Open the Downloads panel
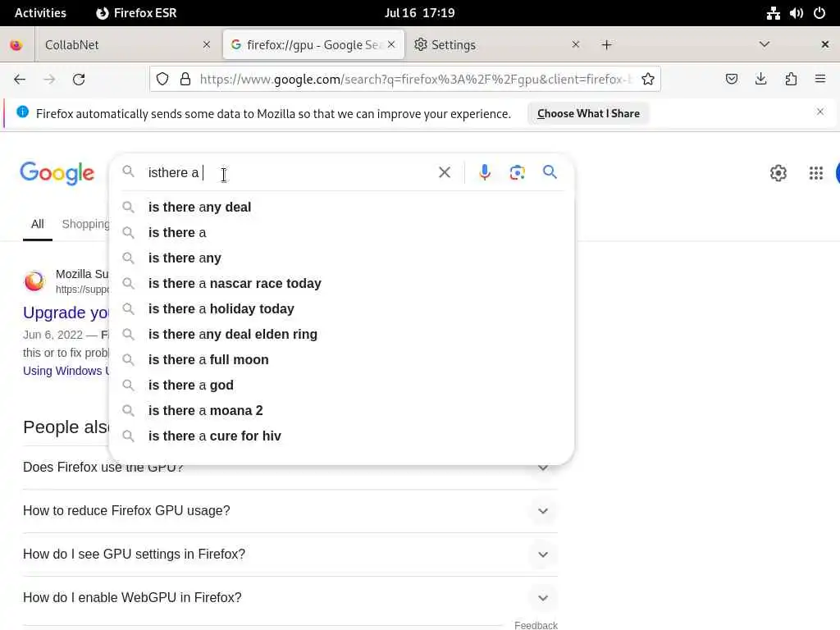The height and width of the screenshot is (630, 840). click(760, 80)
